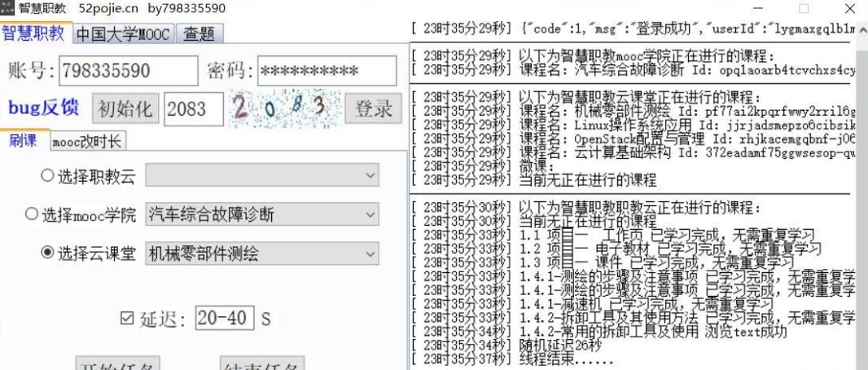Click log line 课程名: OpenStack配置与管理

(x=631, y=139)
